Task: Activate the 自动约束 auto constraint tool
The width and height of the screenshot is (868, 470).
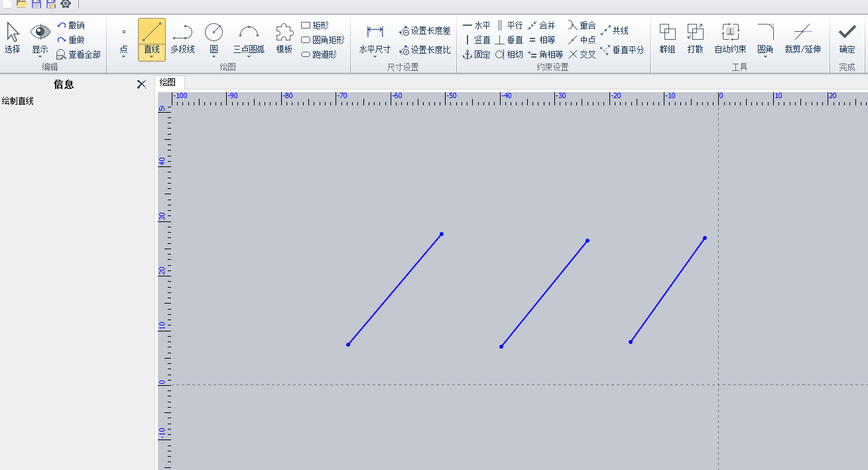Action: pyautogui.click(x=730, y=38)
